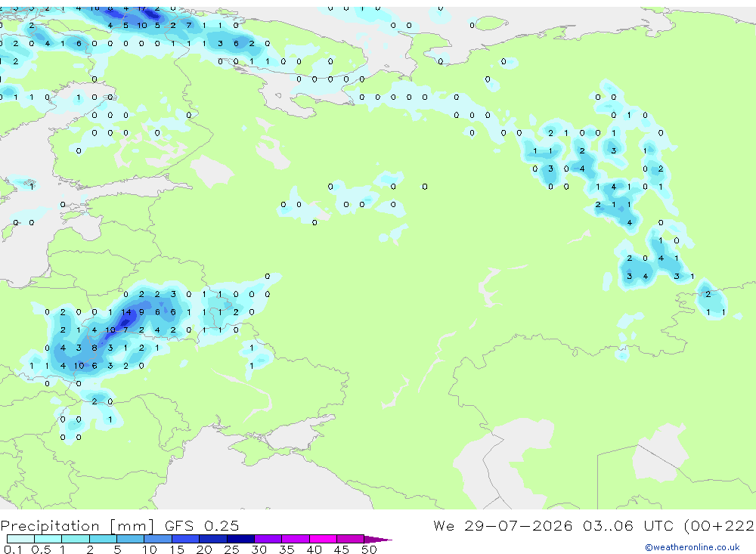Click the legend tick label '50'
This screenshot has height=554, width=756.
click(369, 549)
